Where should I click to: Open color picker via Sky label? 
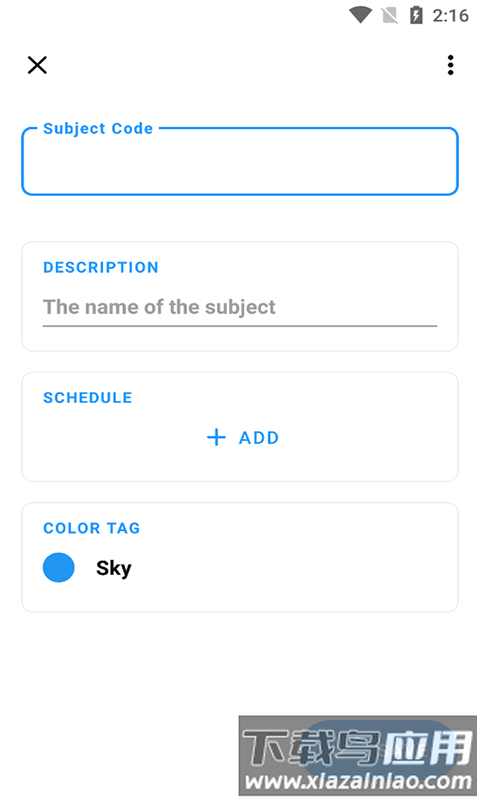[x=114, y=568]
